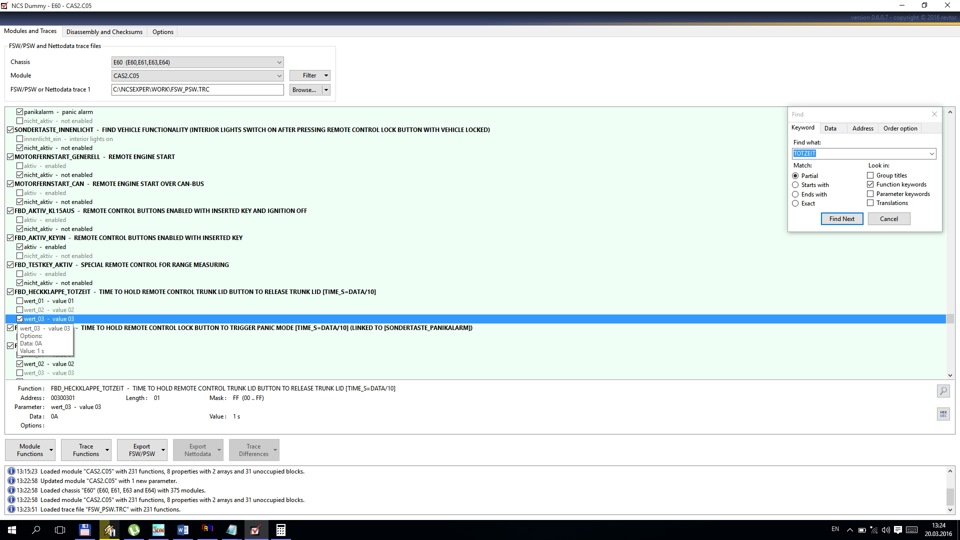Screen dimensions: 960x540
Task: Click the volume speaker tray icon
Action: coord(885,530)
